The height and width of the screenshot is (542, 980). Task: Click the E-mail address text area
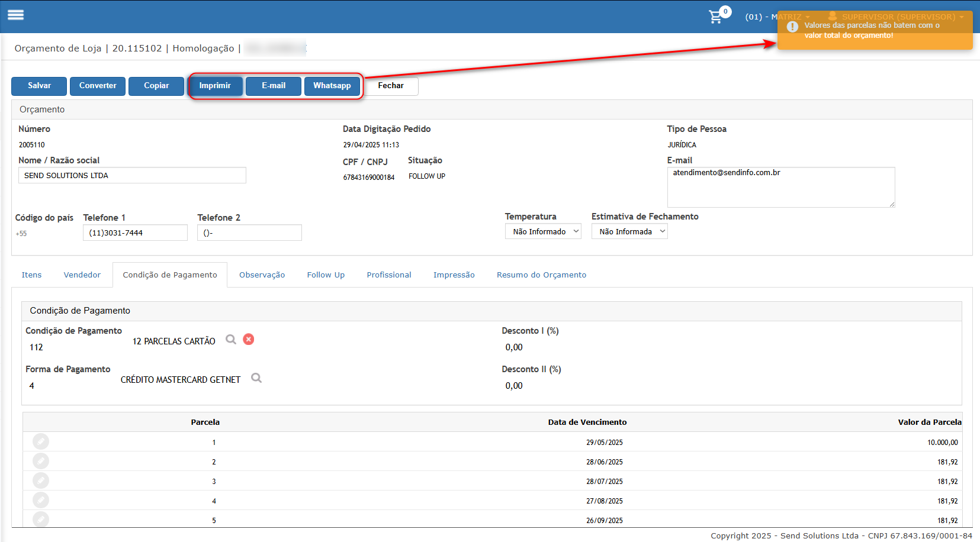click(781, 187)
